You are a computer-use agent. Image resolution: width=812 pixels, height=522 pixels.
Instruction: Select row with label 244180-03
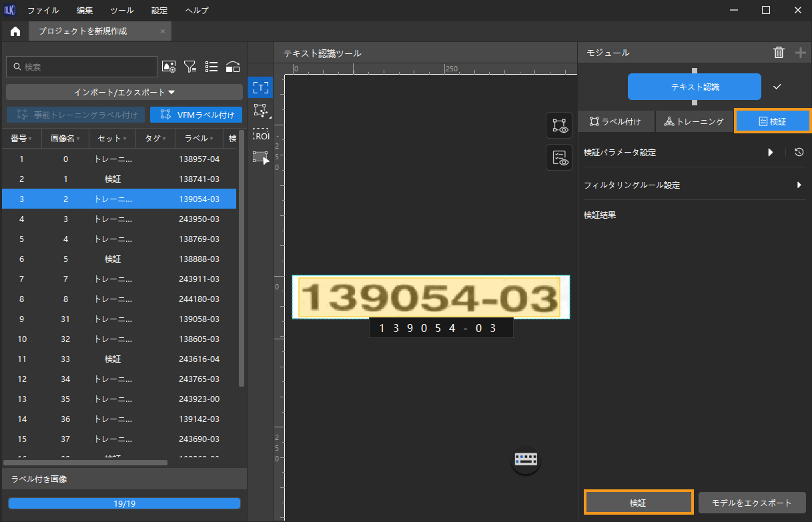[x=119, y=299]
